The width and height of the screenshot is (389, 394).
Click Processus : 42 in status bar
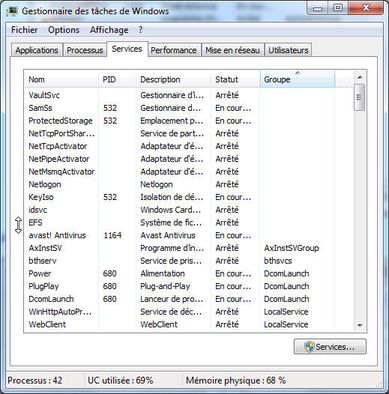(35, 380)
